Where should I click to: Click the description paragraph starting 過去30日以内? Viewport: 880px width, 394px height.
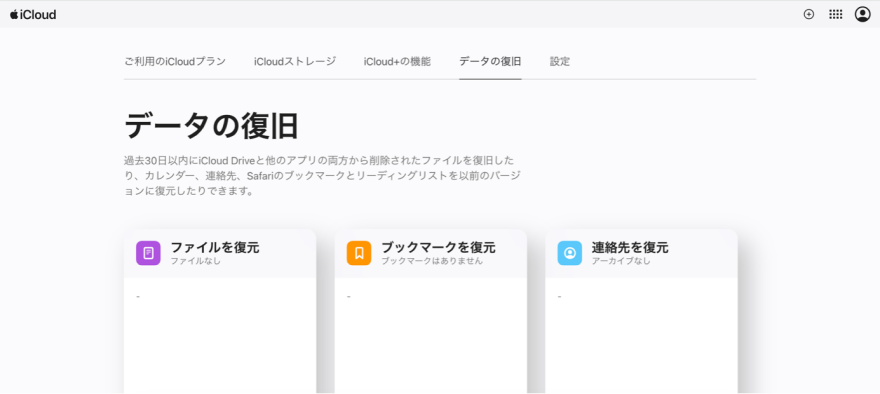tap(322, 176)
